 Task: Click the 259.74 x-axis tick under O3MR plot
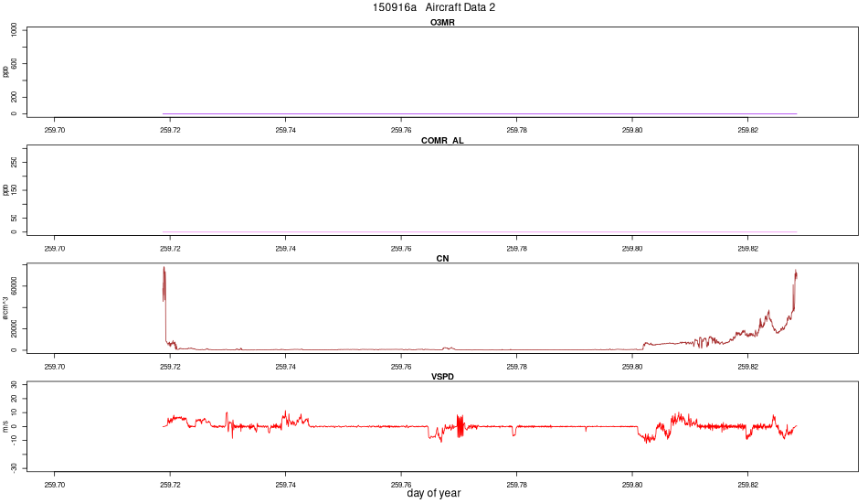tap(286, 130)
